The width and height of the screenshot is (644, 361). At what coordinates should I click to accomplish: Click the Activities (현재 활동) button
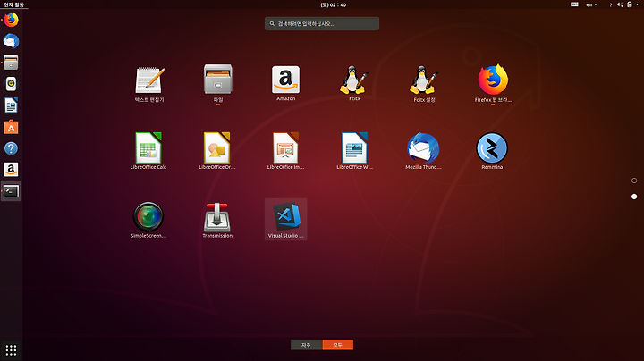click(14, 5)
